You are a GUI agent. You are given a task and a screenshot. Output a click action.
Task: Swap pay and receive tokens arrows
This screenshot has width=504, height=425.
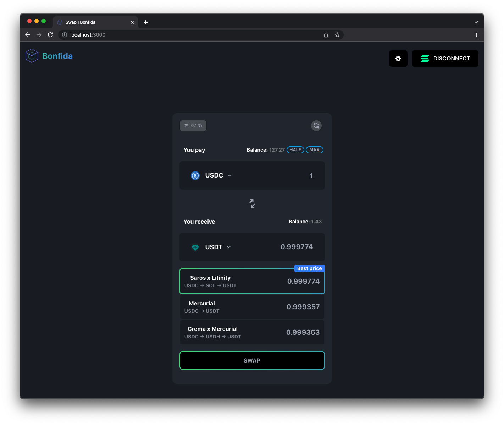tap(252, 203)
